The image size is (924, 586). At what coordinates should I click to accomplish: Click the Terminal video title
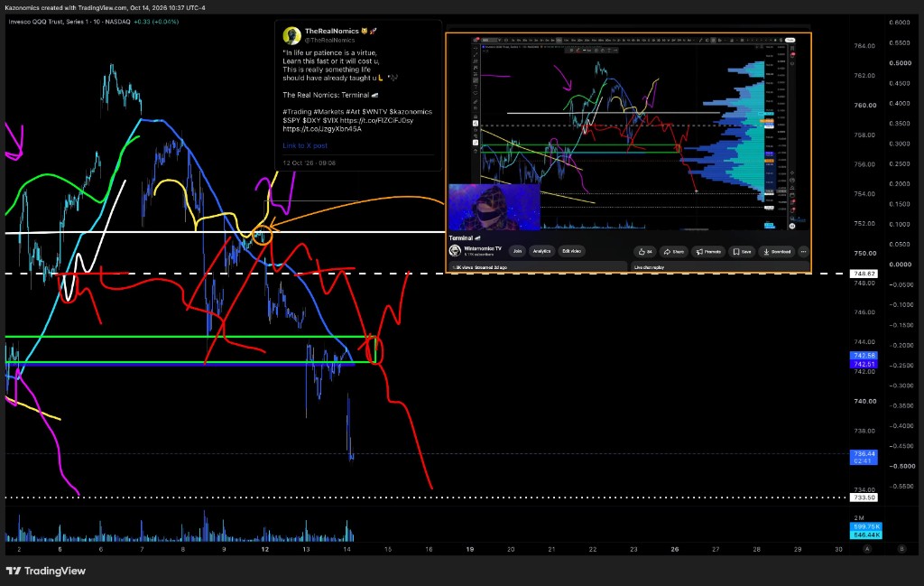click(x=465, y=238)
